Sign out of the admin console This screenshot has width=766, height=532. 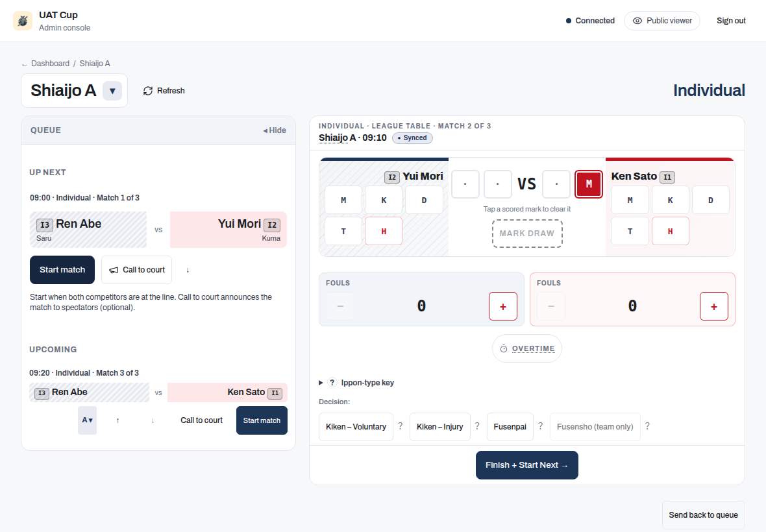tap(731, 21)
